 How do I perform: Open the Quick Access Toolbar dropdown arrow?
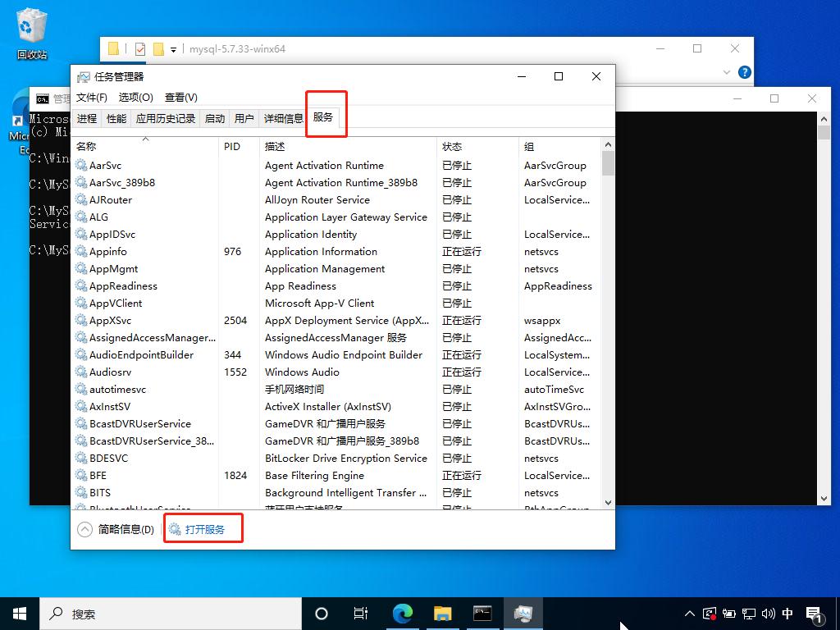click(174, 49)
